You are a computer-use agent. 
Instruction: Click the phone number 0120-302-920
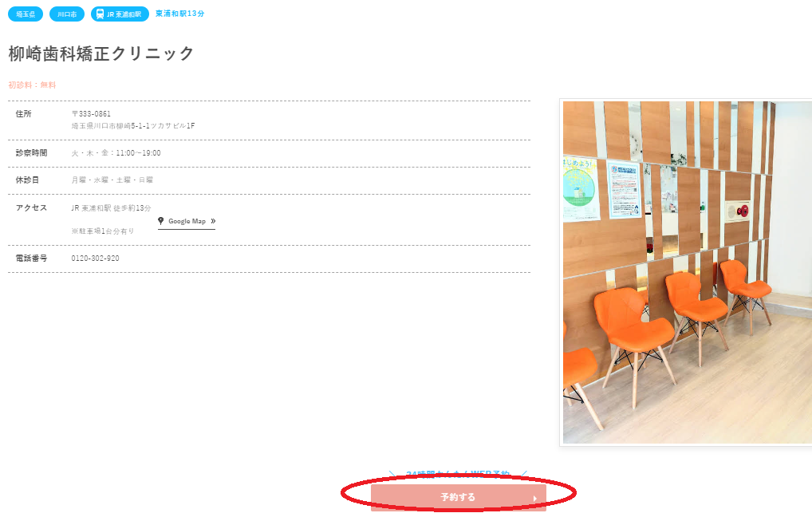click(x=95, y=258)
